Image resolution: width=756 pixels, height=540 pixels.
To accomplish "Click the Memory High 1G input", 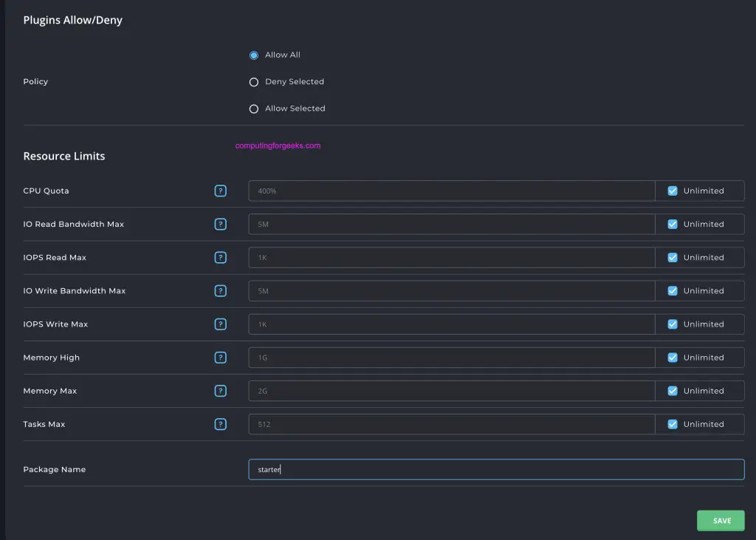I will 452,357.
